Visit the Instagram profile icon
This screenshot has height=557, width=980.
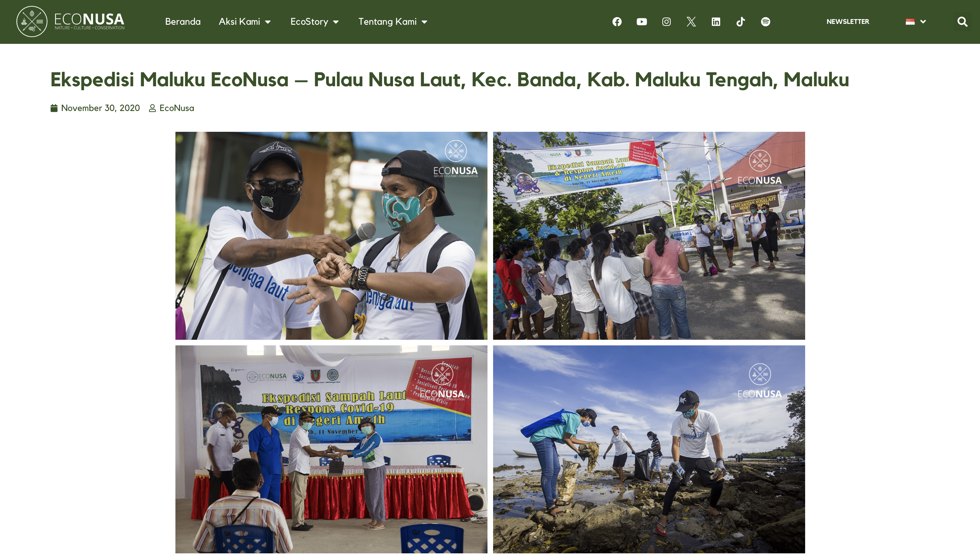coord(666,22)
